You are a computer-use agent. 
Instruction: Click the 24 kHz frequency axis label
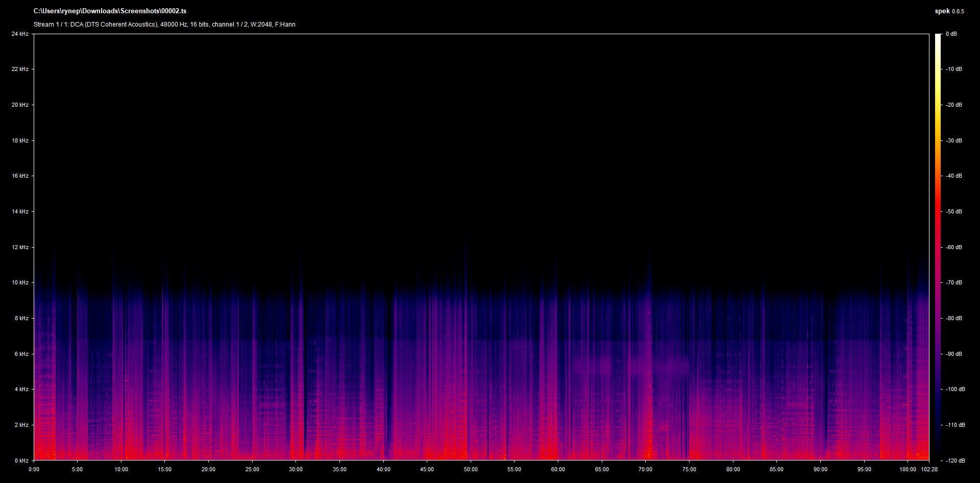tap(20, 34)
